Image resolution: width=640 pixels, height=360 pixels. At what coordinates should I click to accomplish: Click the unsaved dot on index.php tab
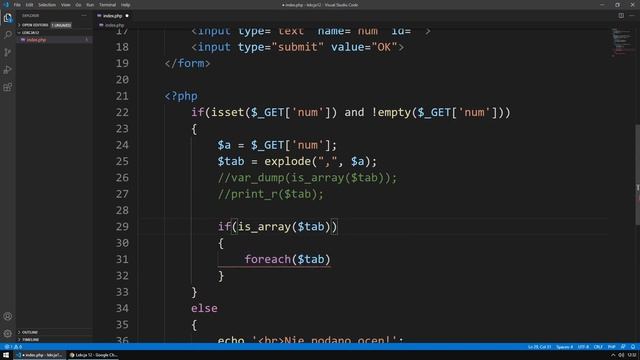click(x=127, y=16)
